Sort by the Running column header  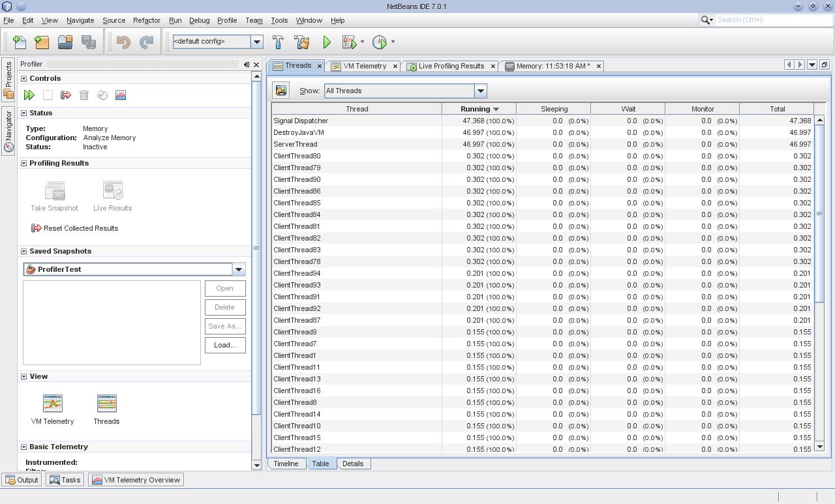(x=479, y=109)
